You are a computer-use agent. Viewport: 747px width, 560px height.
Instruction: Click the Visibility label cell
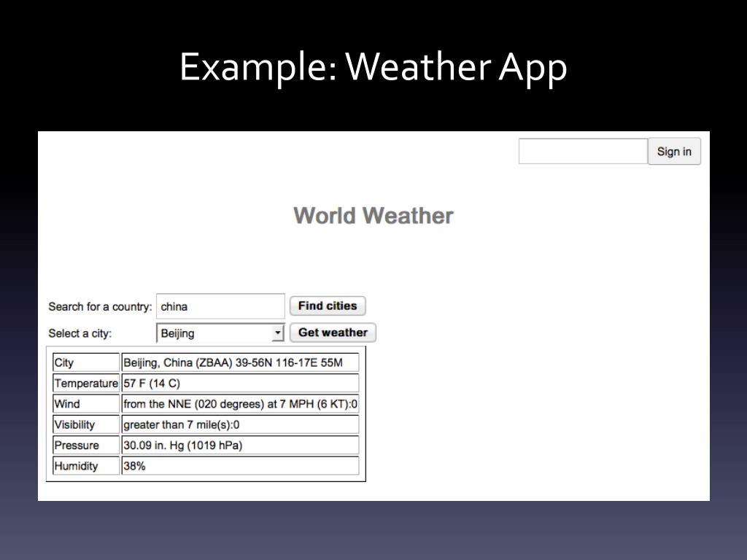pyautogui.click(x=86, y=424)
